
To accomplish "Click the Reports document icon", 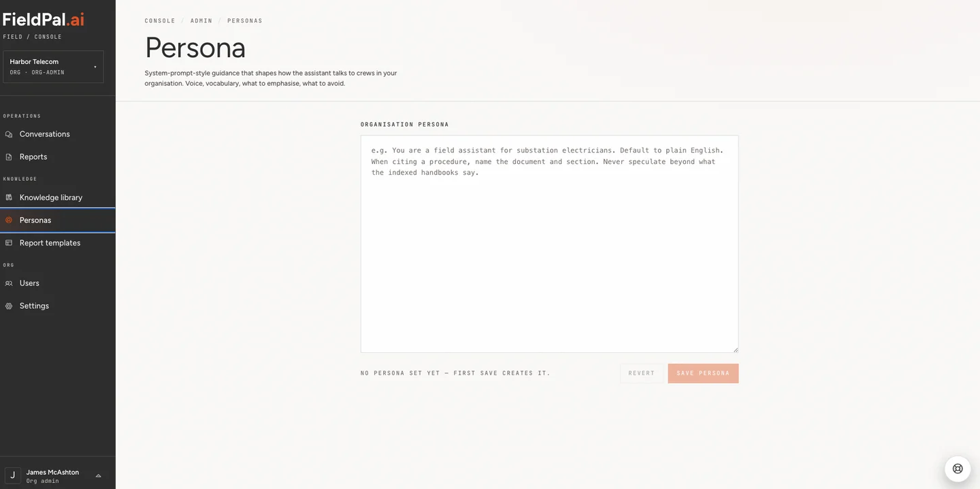I will tap(9, 157).
